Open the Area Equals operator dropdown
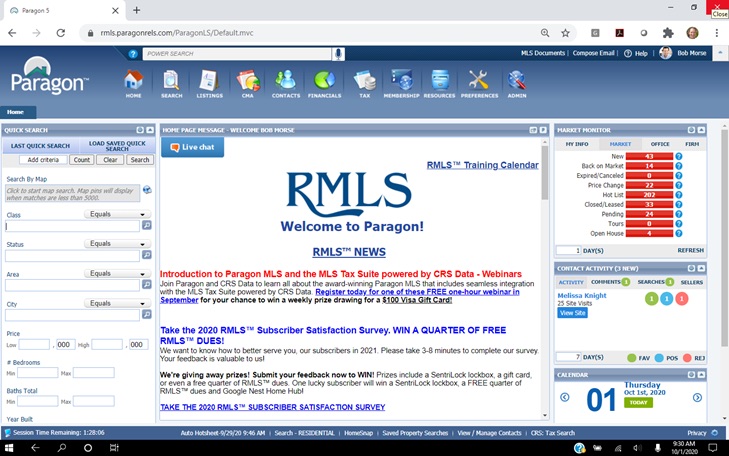This screenshot has width=729, height=456. [x=118, y=273]
